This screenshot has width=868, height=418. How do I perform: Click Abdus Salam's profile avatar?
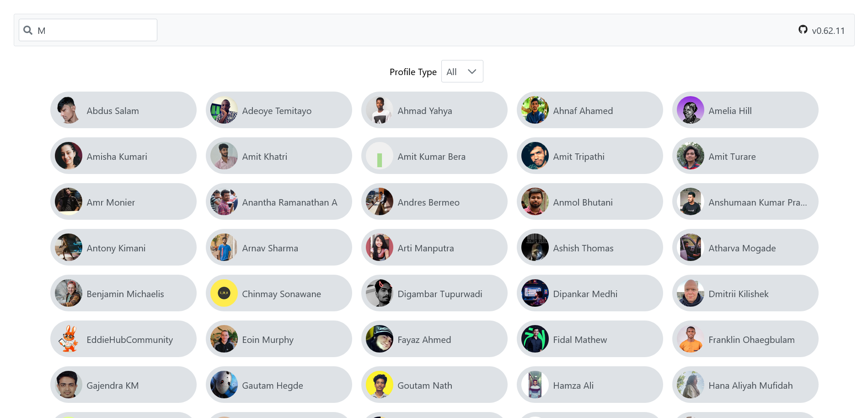(68, 110)
